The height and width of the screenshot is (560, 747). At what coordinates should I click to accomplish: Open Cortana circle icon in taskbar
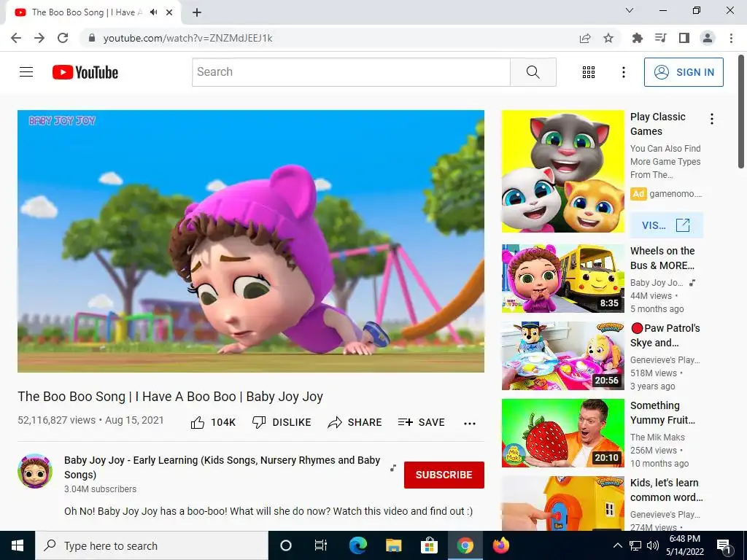coord(286,545)
